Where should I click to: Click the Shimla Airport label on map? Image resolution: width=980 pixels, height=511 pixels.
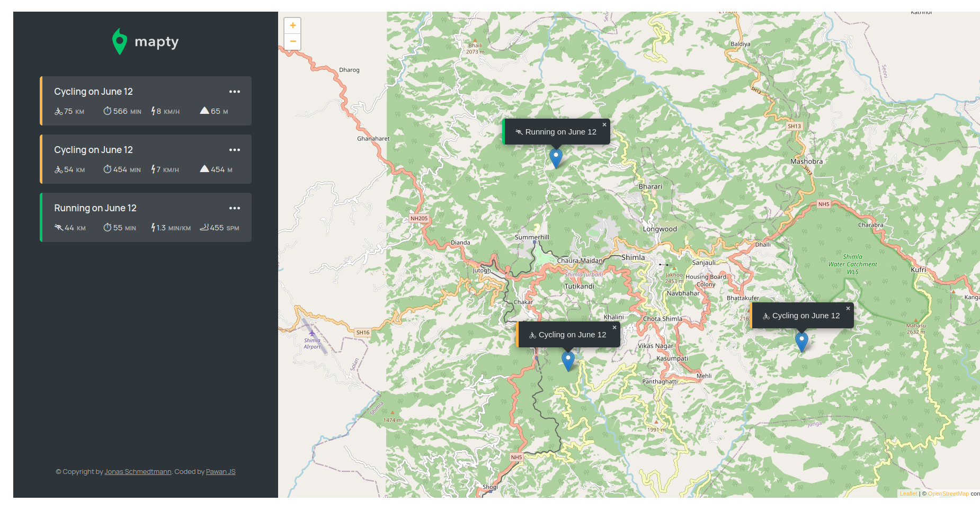click(x=312, y=344)
